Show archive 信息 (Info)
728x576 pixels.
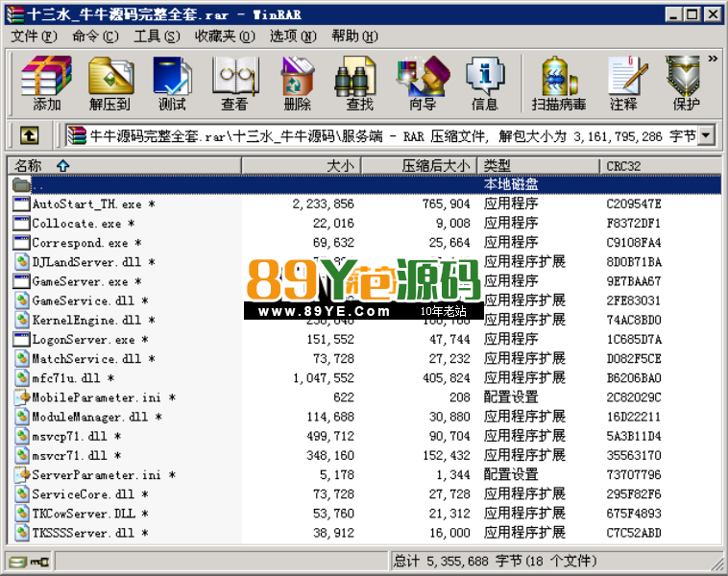(x=485, y=84)
